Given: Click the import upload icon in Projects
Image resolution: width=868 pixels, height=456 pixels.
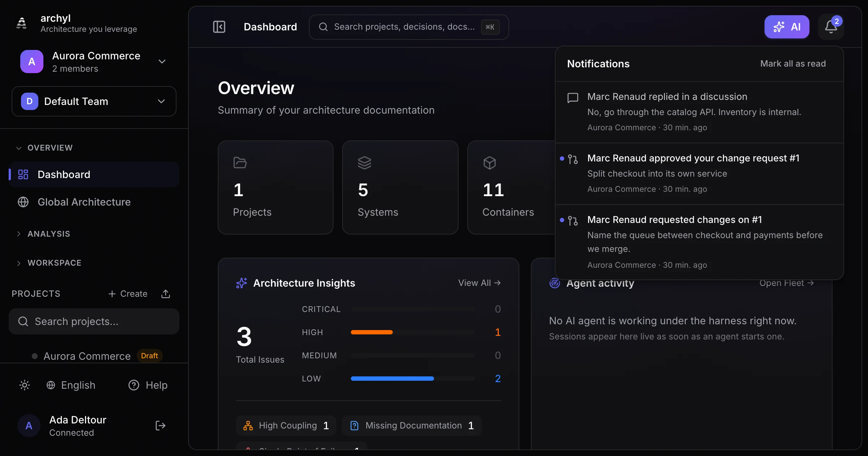Looking at the screenshot, I should click(x=166, y=294).
